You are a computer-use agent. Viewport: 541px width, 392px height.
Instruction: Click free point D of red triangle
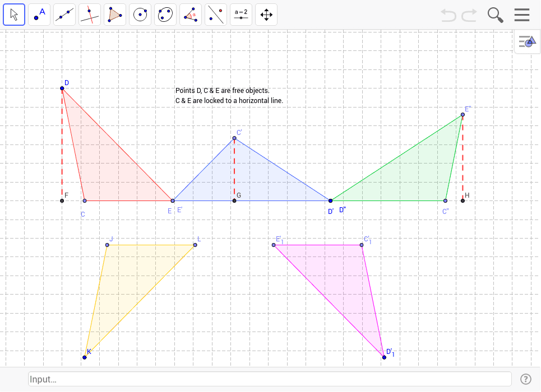pos(62,88)
